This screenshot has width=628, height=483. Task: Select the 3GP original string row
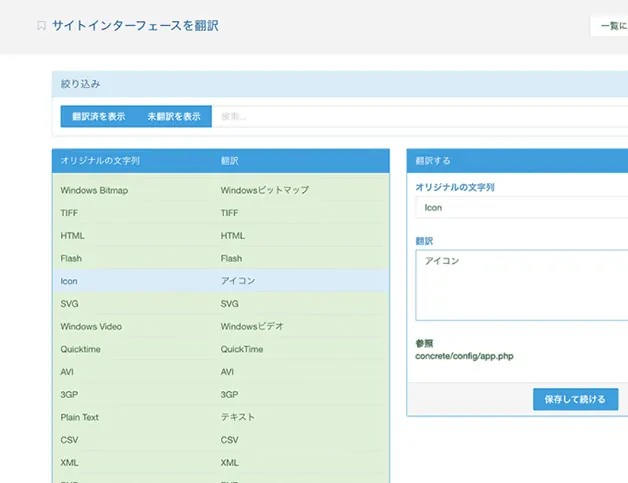(221, 394)
